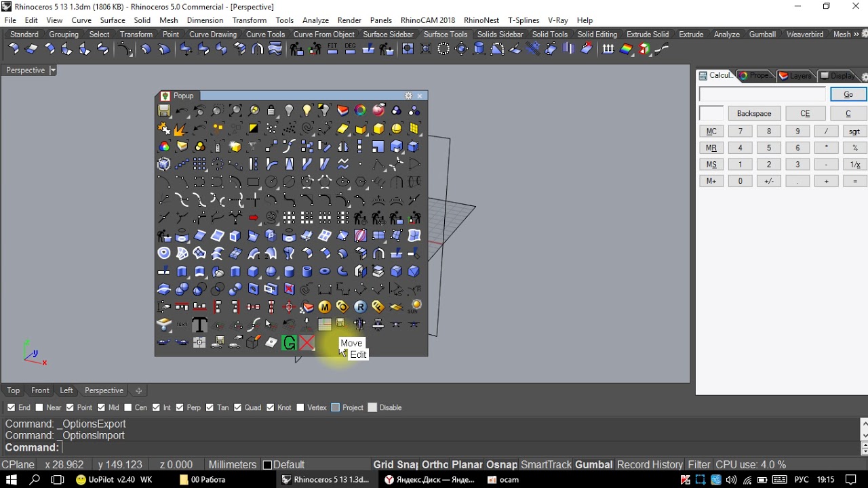Image resolution: width=868 pixels, height=488 pixels.
Task: Open the Surface menu
Action: point(113,20)
